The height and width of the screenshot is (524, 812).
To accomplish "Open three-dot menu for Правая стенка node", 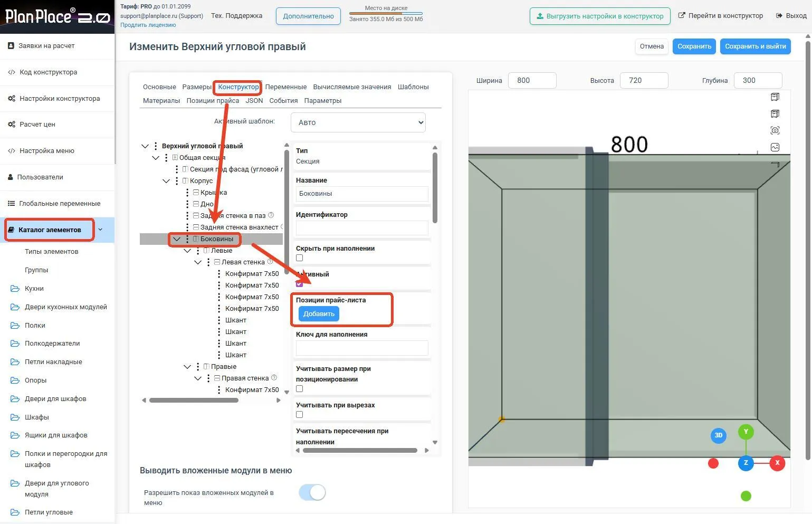I will 208,378.
